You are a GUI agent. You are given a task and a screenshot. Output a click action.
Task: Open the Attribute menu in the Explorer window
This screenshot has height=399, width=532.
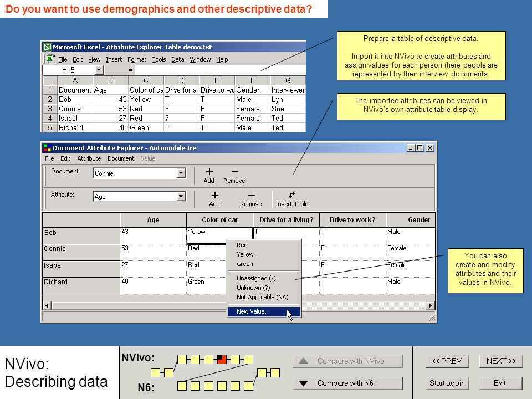point(89,158)
